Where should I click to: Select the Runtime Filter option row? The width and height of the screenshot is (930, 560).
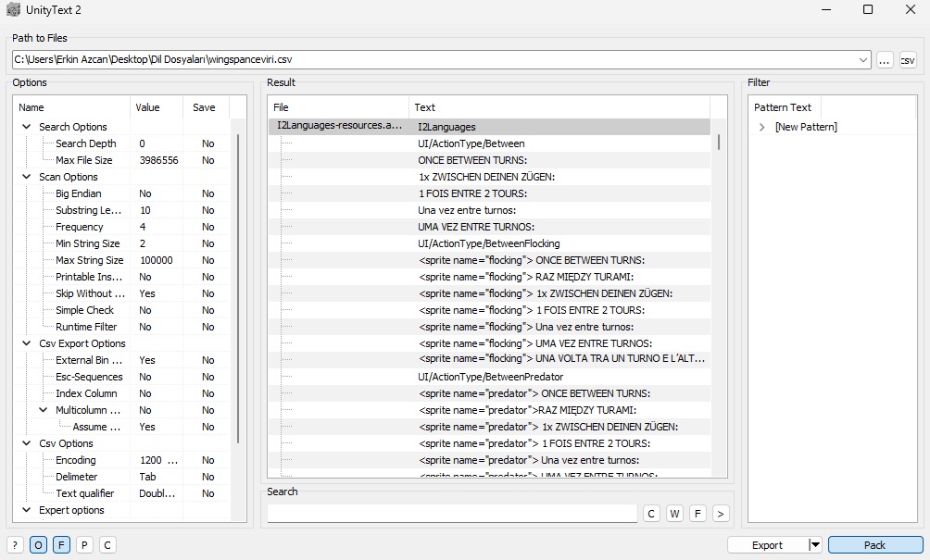click(121, 327)
